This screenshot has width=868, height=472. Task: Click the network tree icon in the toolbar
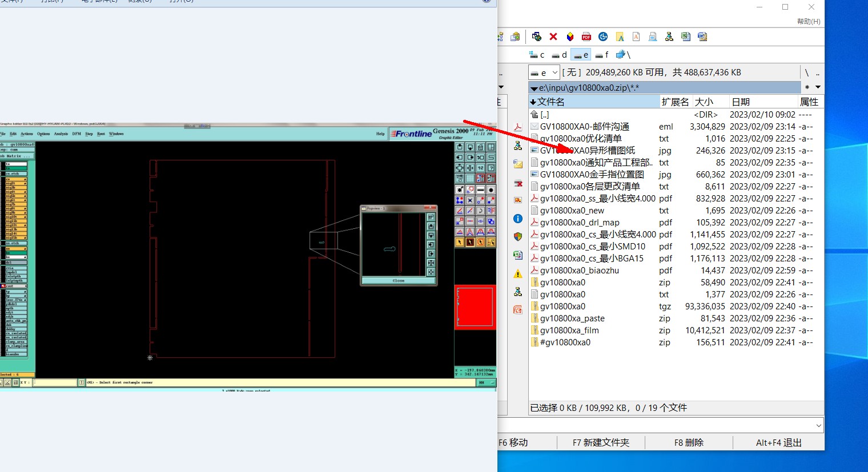point(669,37)
